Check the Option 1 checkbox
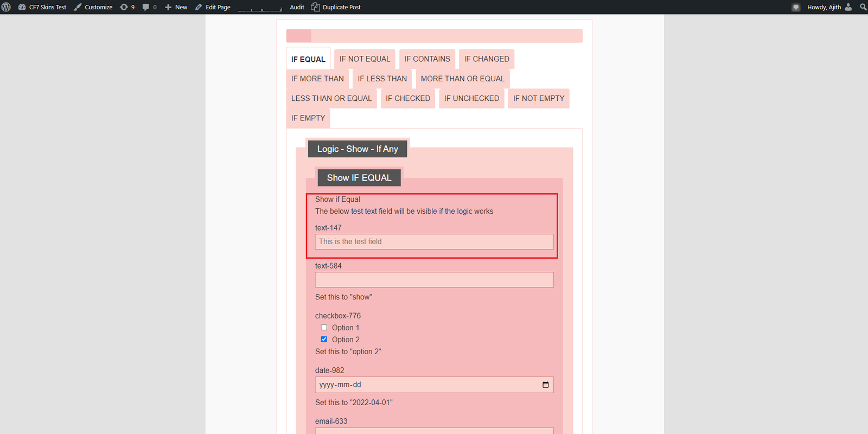The height and width of the screenshot is (434, 868). (x=324, y=328)
